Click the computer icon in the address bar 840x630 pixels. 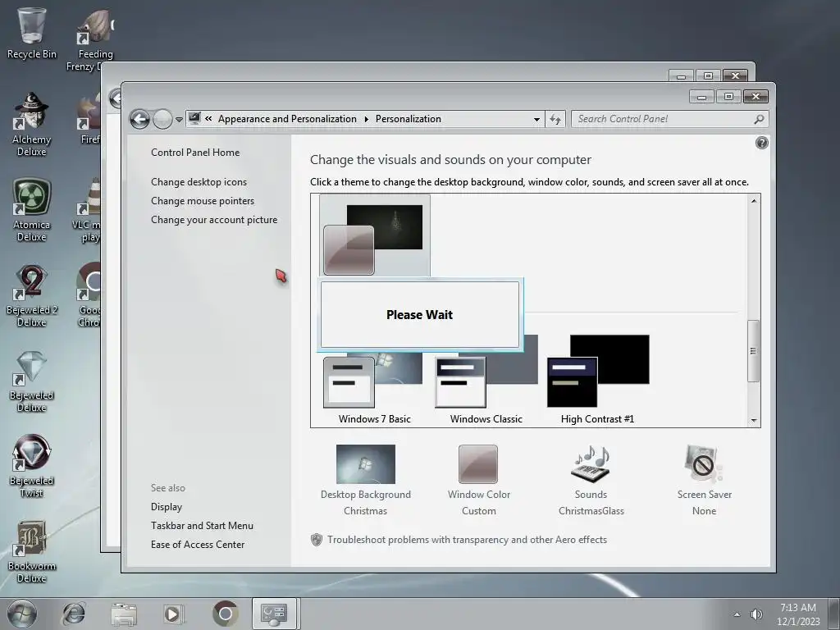[x=194, y=118]
